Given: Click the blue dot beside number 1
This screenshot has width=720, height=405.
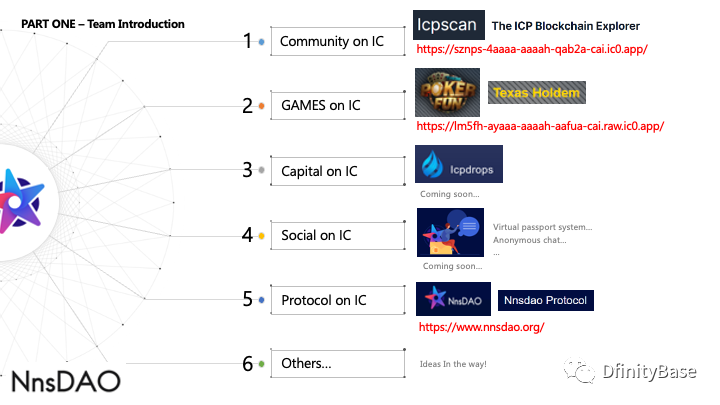Looking at the screenshot, I should [261, 42].
